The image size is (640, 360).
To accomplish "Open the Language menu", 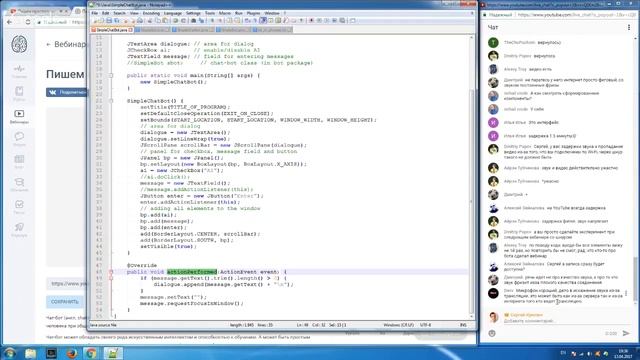I will [173, 13].
